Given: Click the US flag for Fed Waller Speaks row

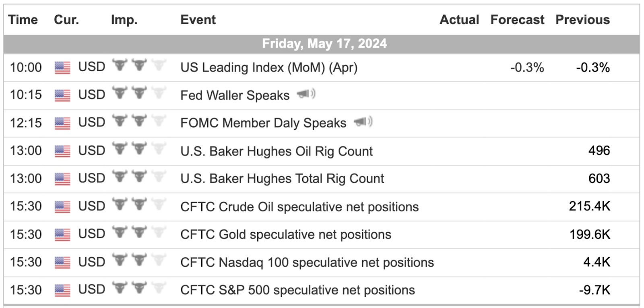Looking at the screenshot, I should coord(62,95).
